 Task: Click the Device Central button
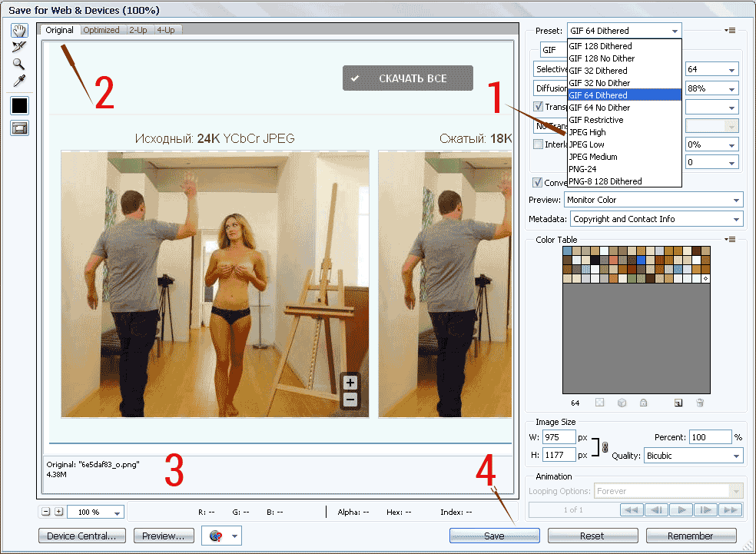coord(82,536)
